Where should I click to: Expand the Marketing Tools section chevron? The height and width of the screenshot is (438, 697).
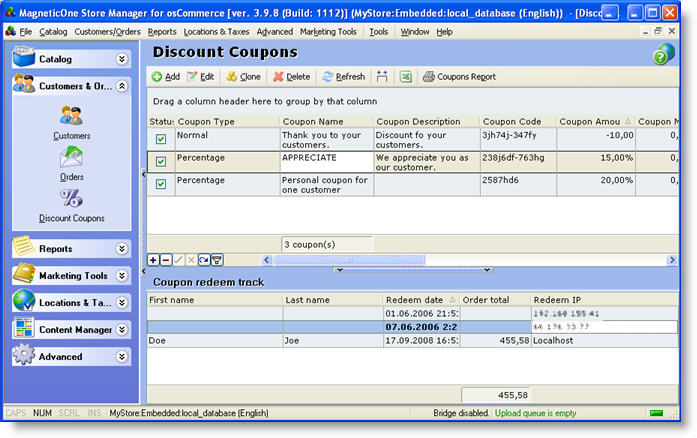tap(122, 276)
